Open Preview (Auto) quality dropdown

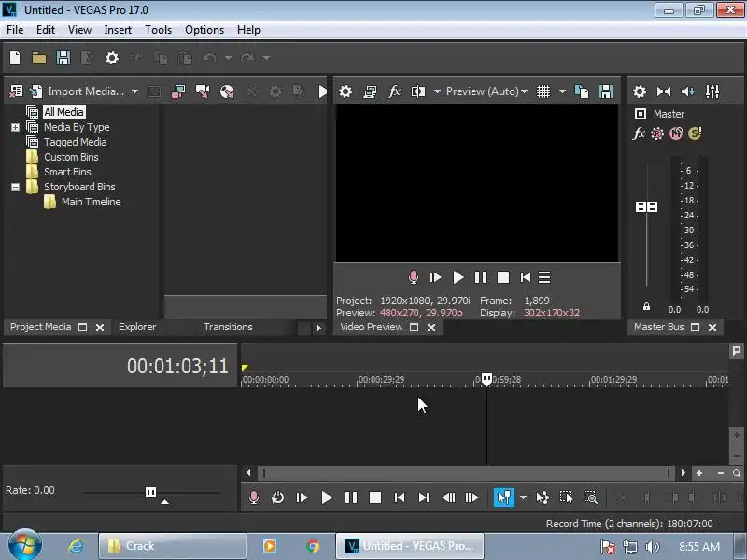[x=486, y=91]
